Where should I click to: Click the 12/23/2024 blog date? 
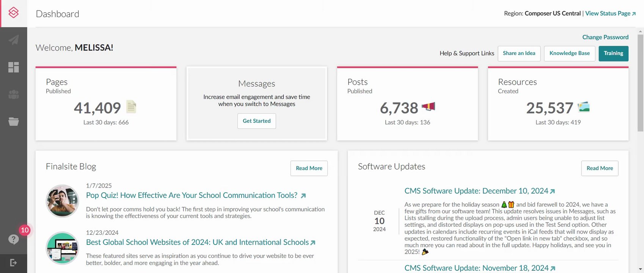(x=102, y=233)
